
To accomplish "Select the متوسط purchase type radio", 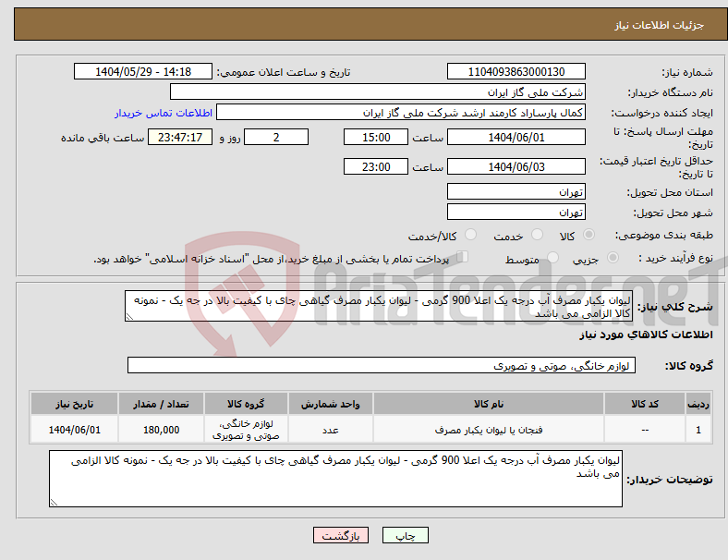I will click(552, 257).
